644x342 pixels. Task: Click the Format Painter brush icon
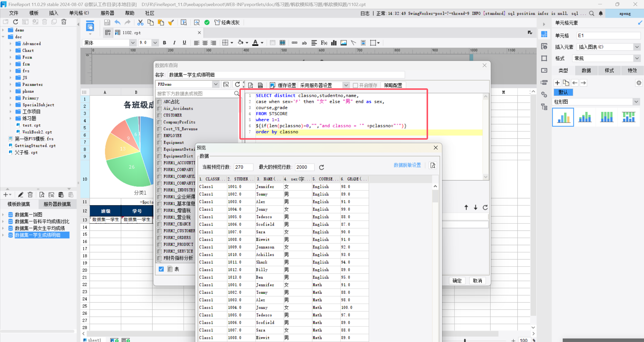[x=171, y=22]
